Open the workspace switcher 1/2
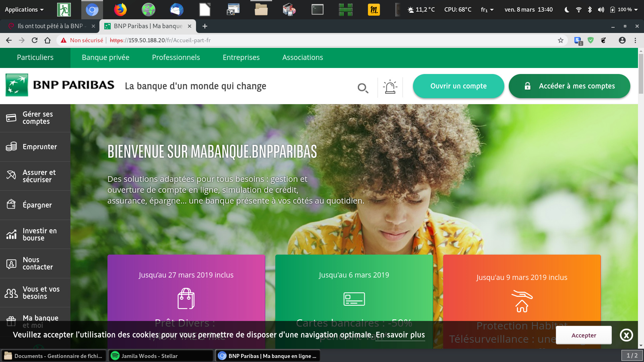Viewport: 644px width, 362px height. pos(632,356)
